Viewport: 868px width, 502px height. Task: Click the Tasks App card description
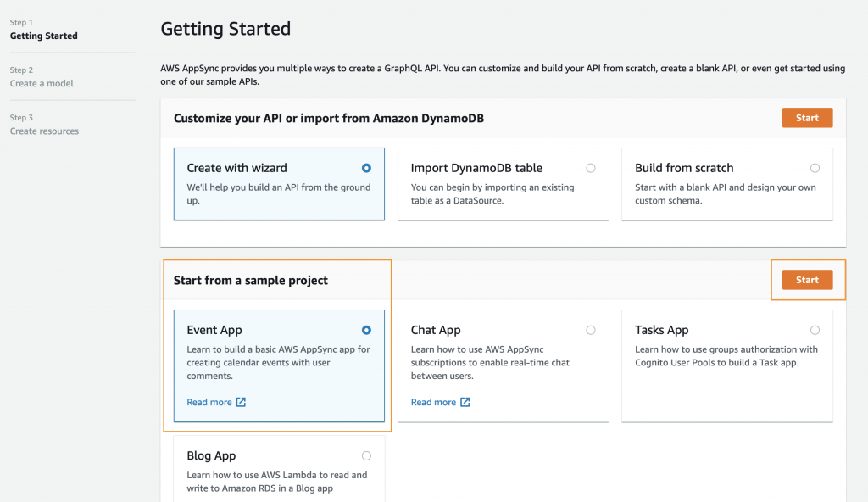(x=726, y=356)
